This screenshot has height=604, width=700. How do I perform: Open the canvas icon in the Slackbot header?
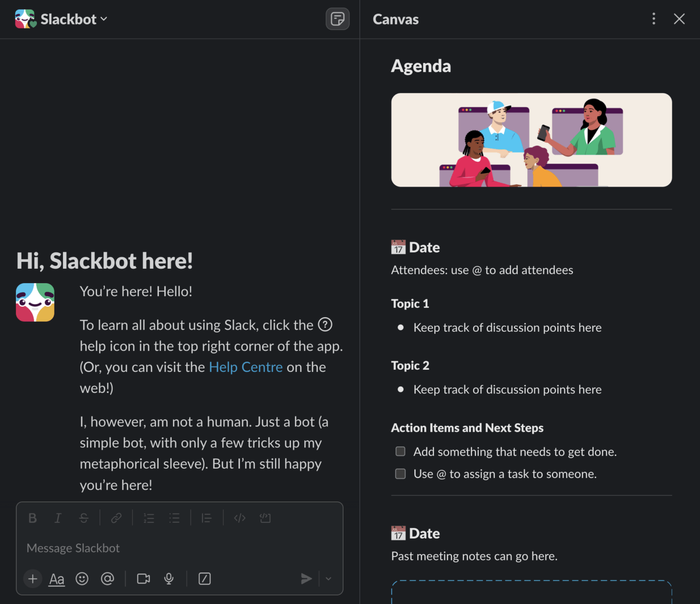pyautogui.click(x=337, y=19)
